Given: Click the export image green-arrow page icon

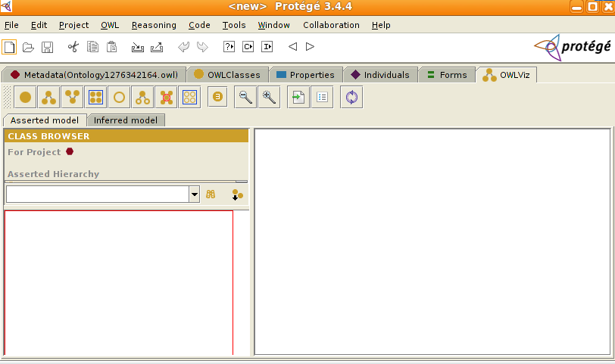Looking at the screenshot, I should click(x=298, y=97).
